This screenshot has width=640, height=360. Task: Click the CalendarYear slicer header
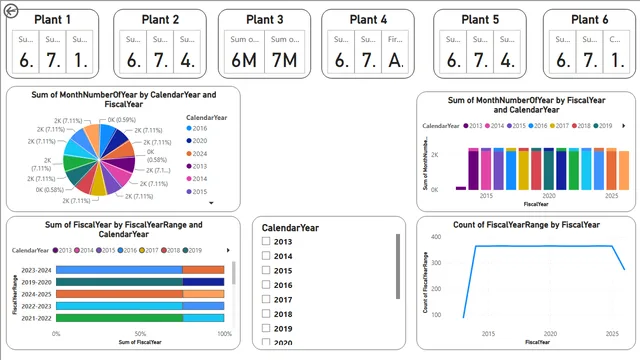click(290, 228)
